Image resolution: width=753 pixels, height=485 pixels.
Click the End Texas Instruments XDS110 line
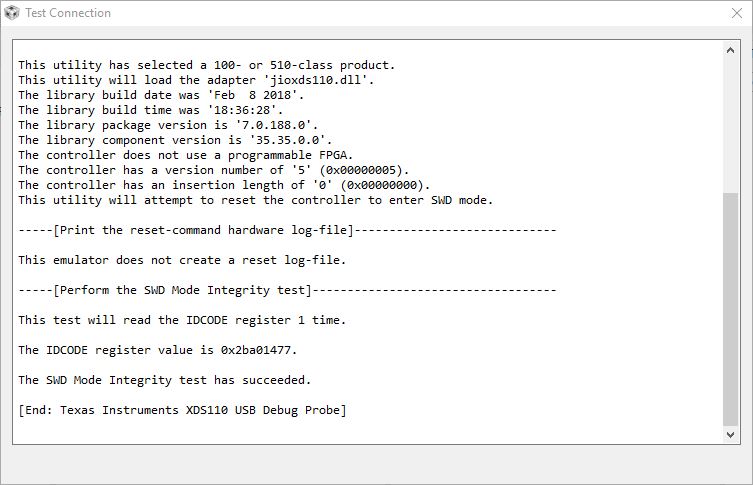click(x=182, y=410)
